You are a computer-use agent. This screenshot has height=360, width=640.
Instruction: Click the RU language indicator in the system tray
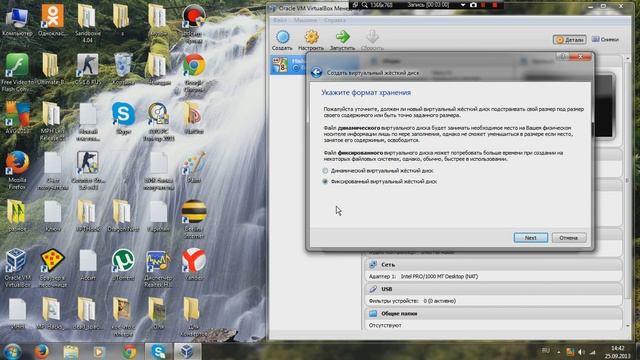546,351
